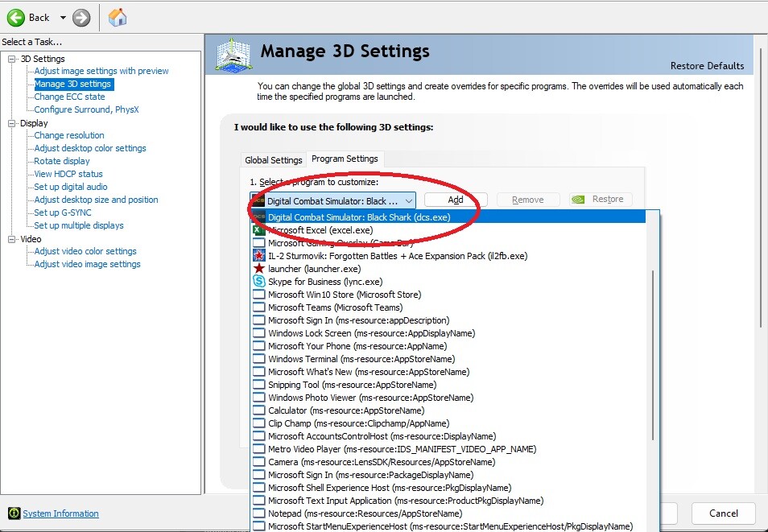
Task: Open the Back history dropdown arrow
Action: click(x=63, y=18)
